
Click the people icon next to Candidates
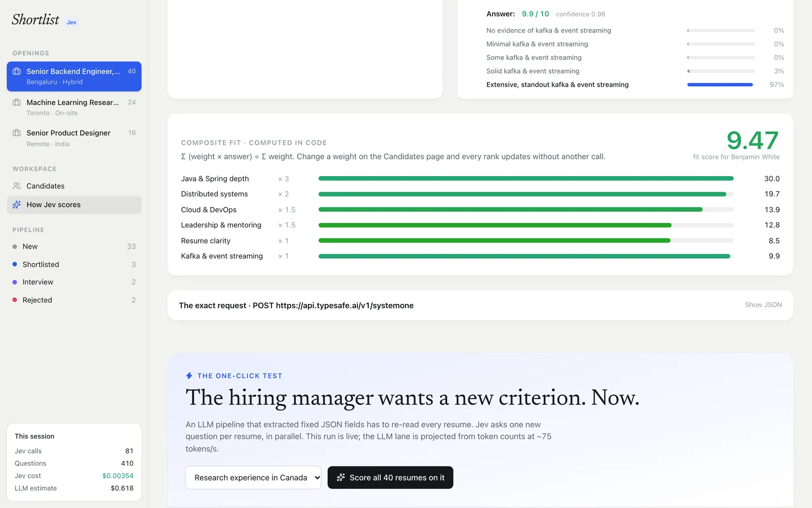[17, 186]
